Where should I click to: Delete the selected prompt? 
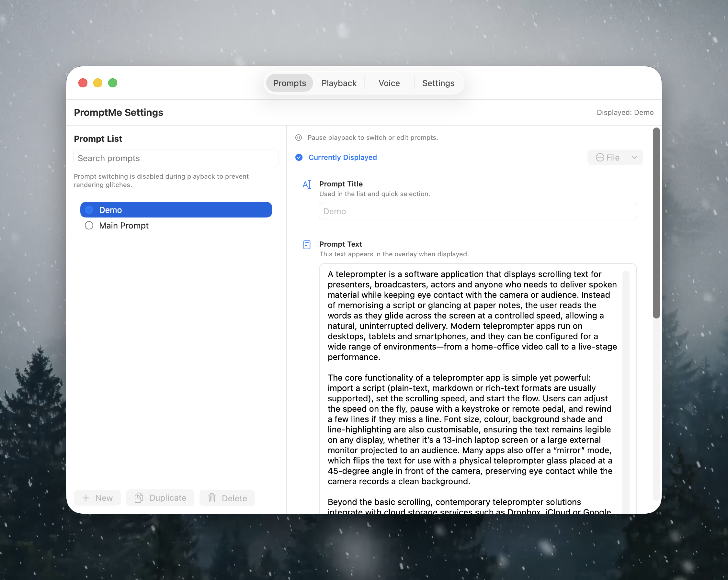tap(227, 498)
